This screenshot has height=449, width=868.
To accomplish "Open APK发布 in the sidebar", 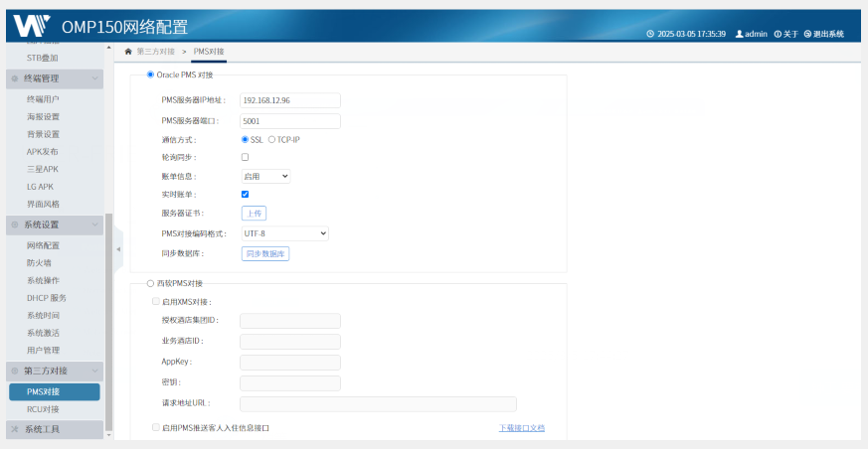I will pos(42,152).
